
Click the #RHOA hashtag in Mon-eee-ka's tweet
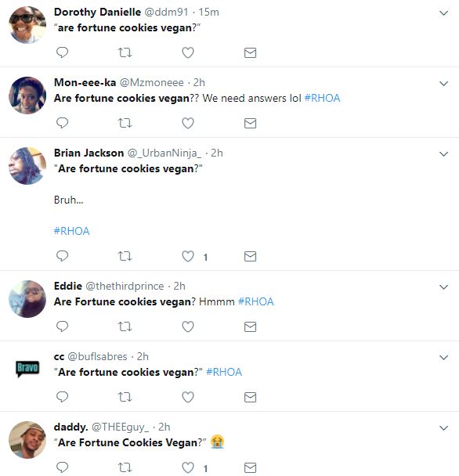tap(322, 98)
